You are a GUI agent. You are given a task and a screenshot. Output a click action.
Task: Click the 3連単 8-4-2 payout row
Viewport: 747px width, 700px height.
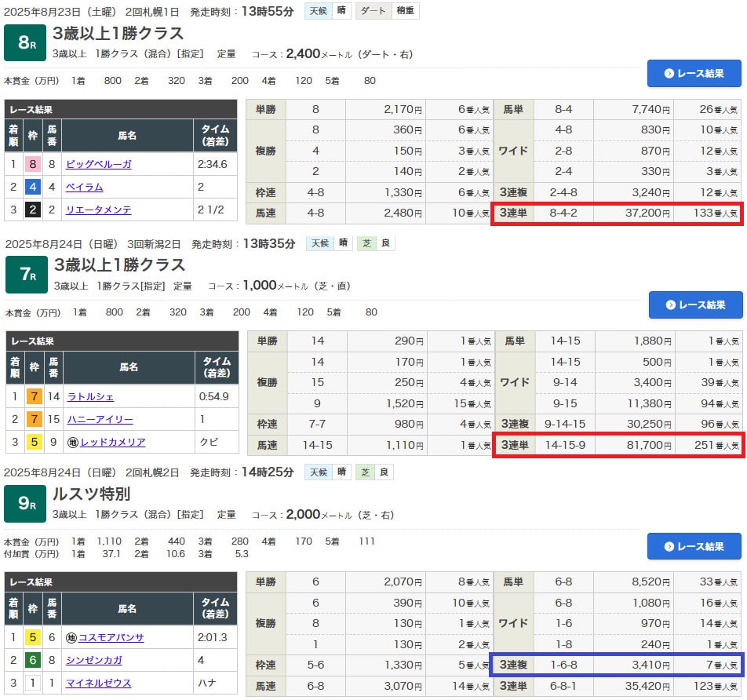617,213
